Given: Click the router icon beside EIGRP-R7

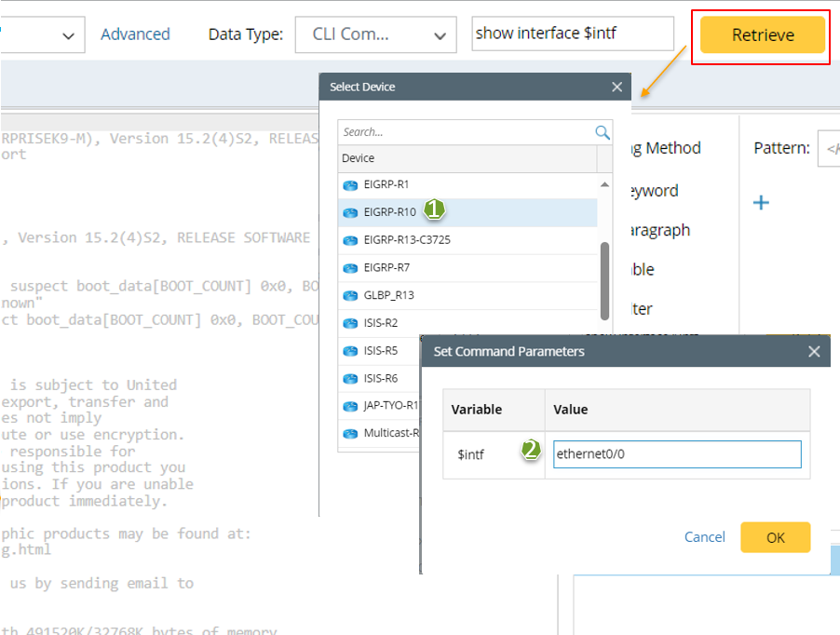Looking at the screenshot, I should pyautogui.click(x=350, y=268).
